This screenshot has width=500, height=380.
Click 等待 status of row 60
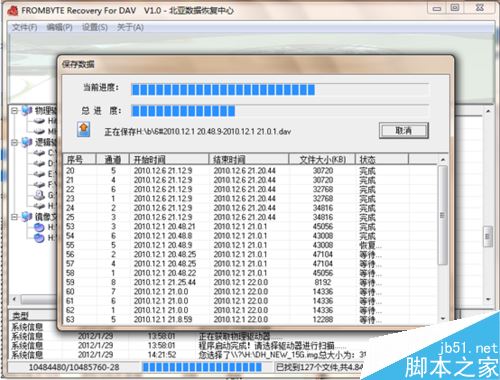(x=370, y=292)
